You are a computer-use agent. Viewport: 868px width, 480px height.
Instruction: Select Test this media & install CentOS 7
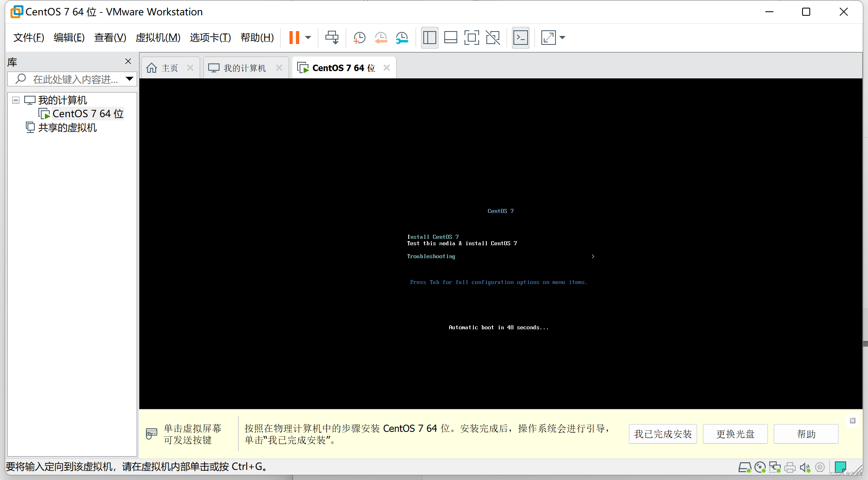(462, 243)
